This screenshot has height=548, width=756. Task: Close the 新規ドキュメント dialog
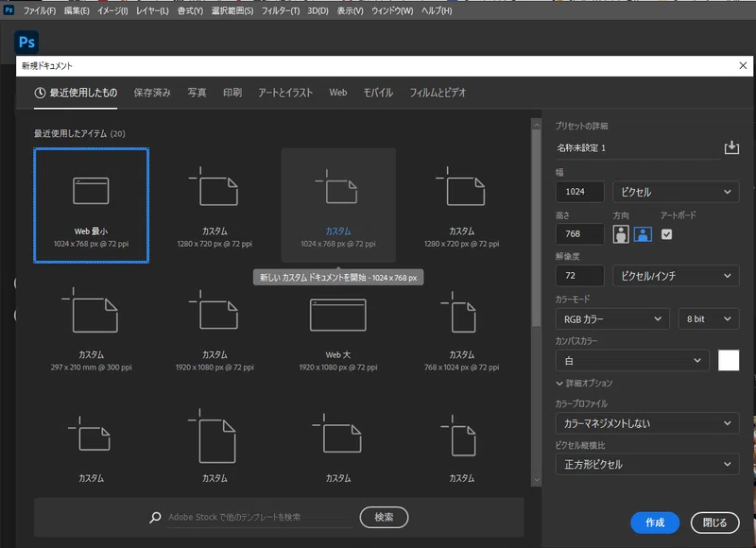pos(743,65)
